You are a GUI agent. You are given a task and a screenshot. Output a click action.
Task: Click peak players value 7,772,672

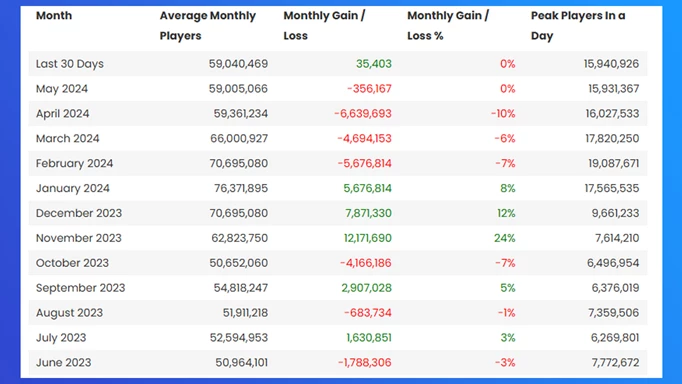coord(615,362)
